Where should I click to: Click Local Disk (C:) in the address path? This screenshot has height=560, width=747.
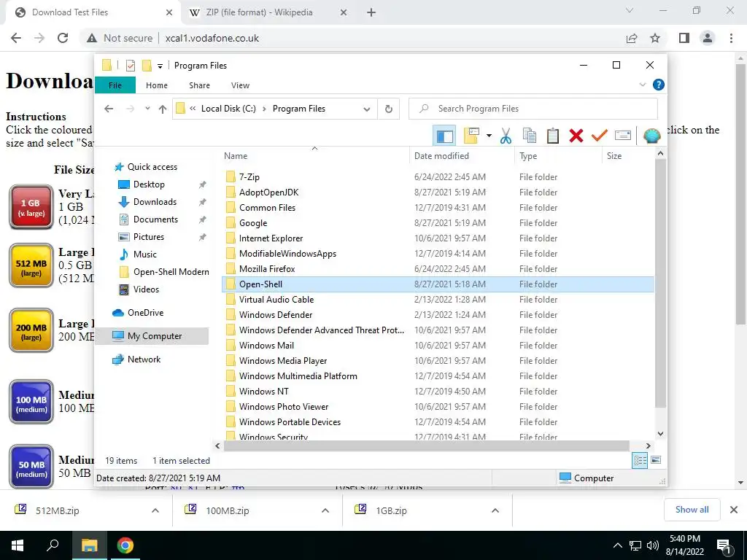(228, 109)
